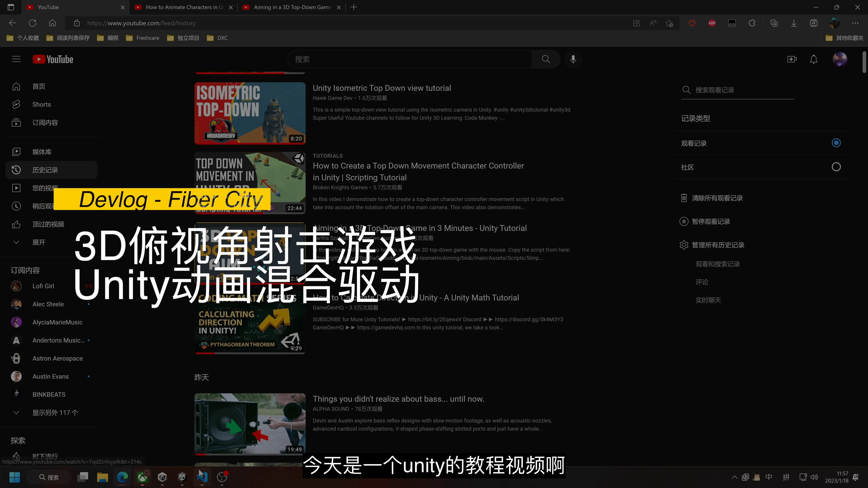
Task: Select the 观看记录 radio button
Action: (x=836, y=143)
